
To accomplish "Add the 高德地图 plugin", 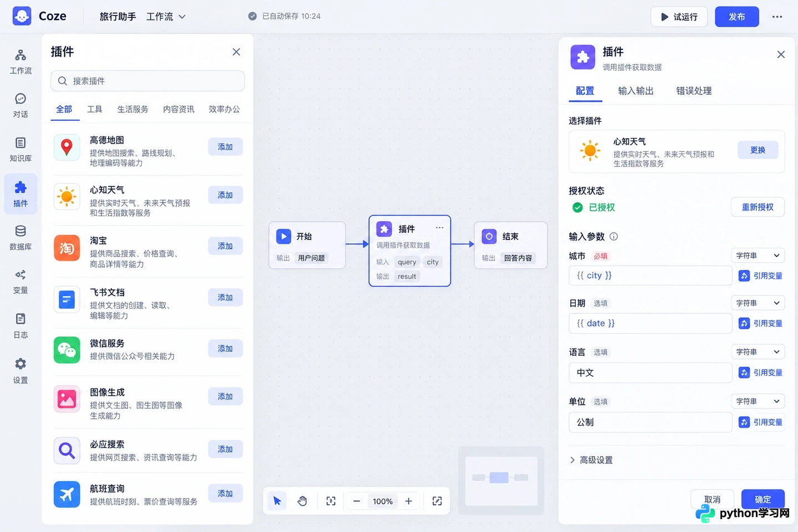I will [x=226, y=147].
